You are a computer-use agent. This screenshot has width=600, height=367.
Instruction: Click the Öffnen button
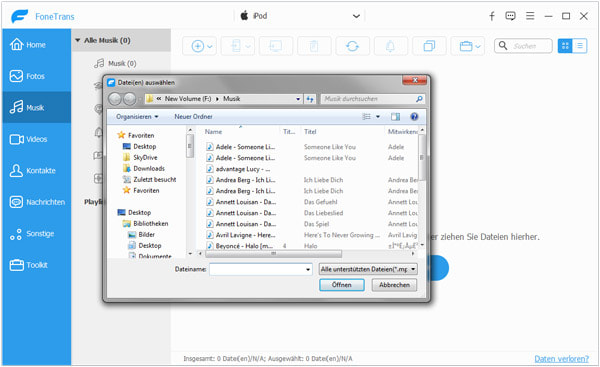coord(342,285)
